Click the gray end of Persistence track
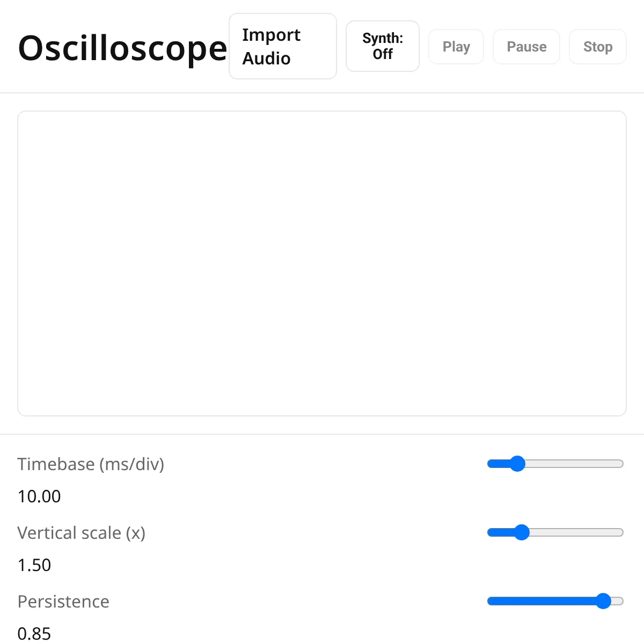This screenshot has width=644, height=644. 618,601
